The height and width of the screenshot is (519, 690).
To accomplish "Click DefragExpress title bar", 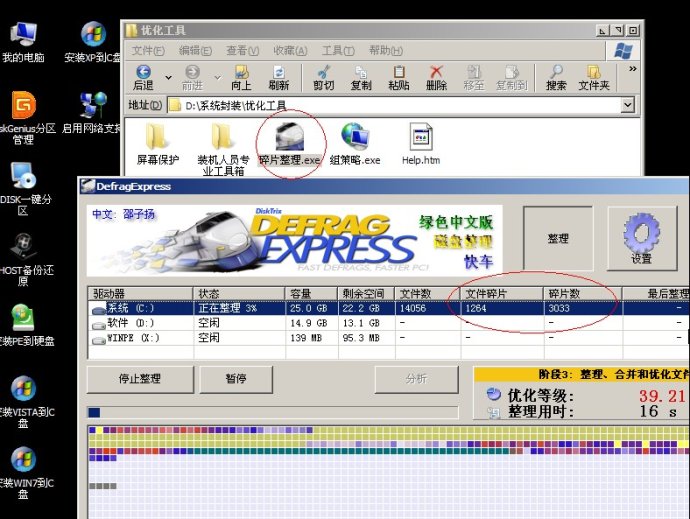I will [384, 187].
